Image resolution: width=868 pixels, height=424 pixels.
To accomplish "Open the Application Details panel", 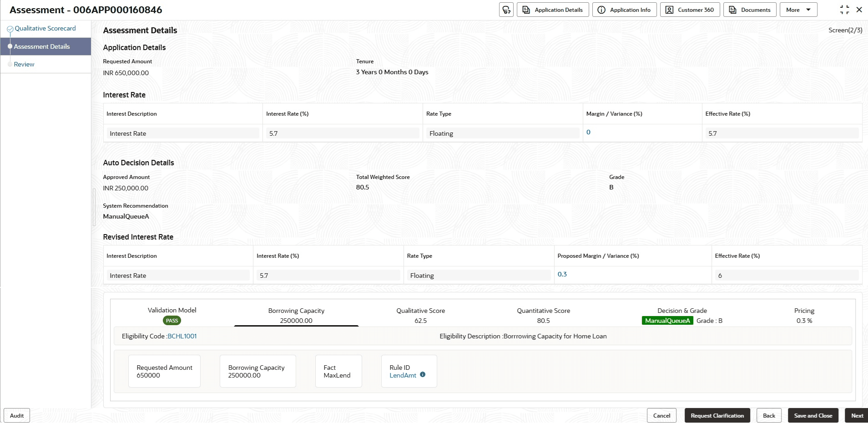I will pos(553,10).
